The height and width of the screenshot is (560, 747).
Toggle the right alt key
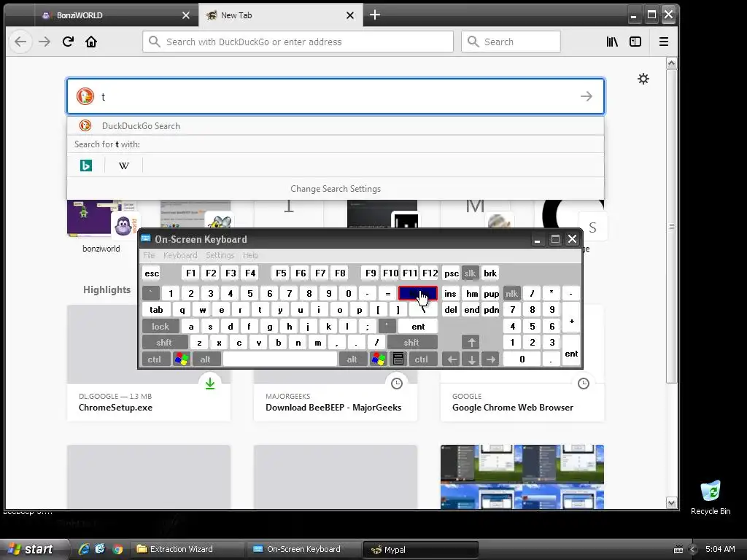click(352, 359)
